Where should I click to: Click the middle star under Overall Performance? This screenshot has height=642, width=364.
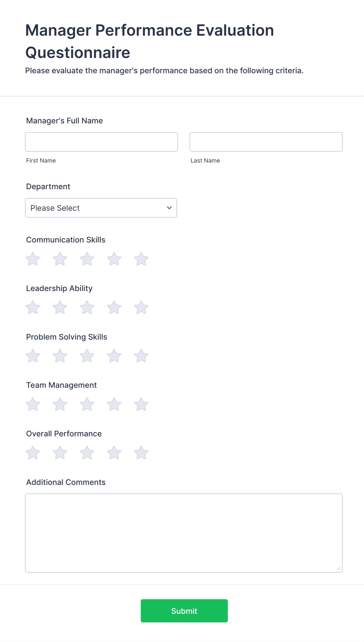tap(86, 452)
